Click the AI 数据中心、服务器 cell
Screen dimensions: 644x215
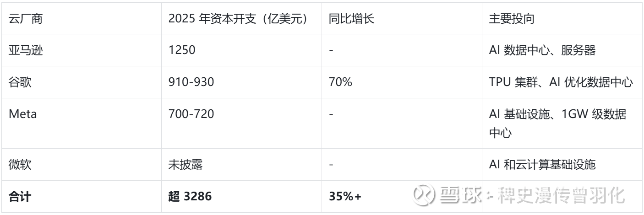542,50
